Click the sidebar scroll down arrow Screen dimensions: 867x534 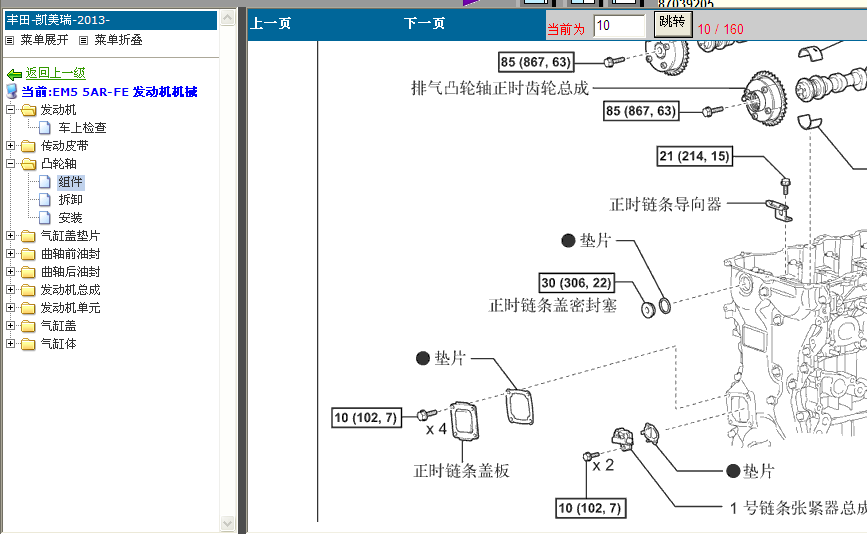(227, 523)
